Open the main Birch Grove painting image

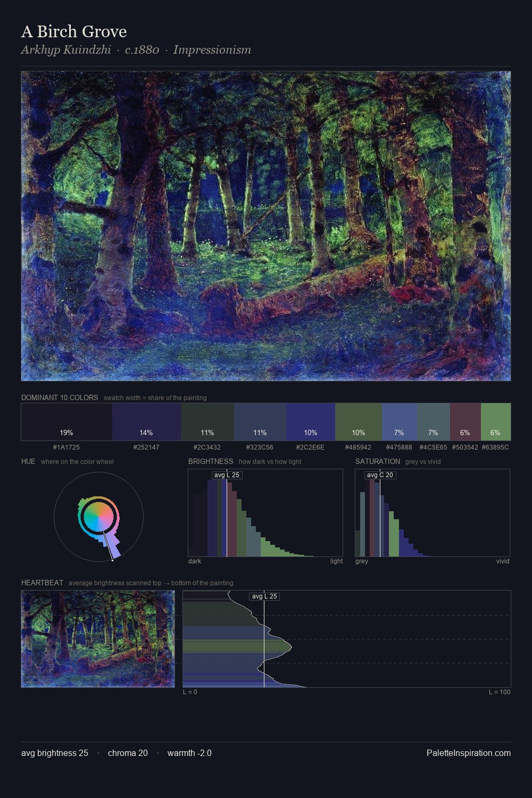[266, 226]
